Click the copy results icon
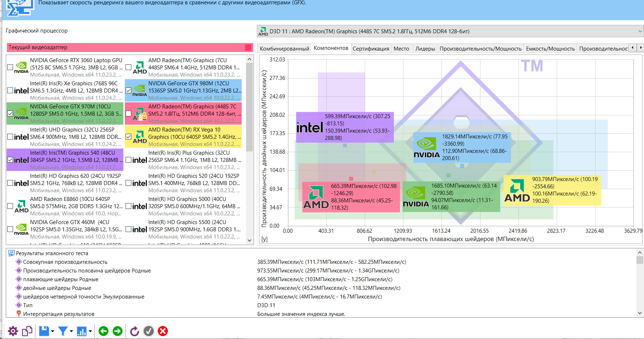Image resolution: width=644 pixels, height=339 pixels. 27,331
